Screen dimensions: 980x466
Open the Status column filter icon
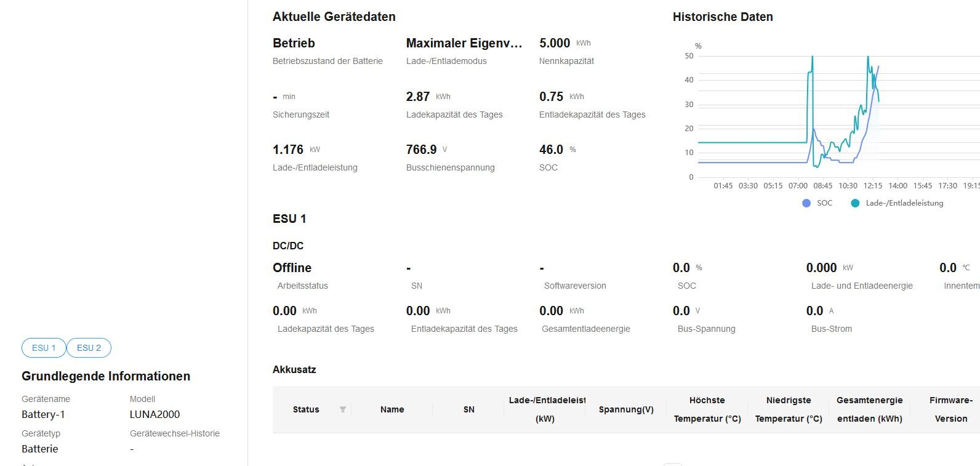343,409
